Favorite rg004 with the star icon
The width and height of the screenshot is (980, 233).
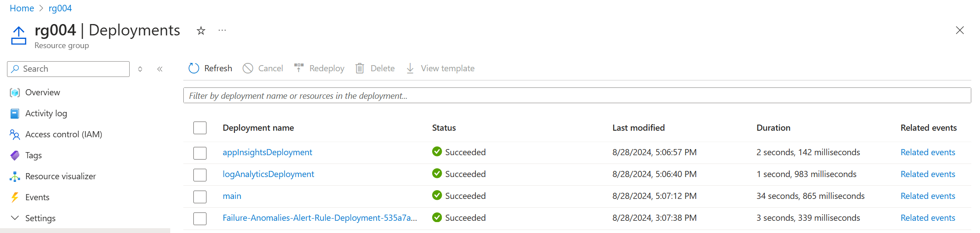pos(201,31)
